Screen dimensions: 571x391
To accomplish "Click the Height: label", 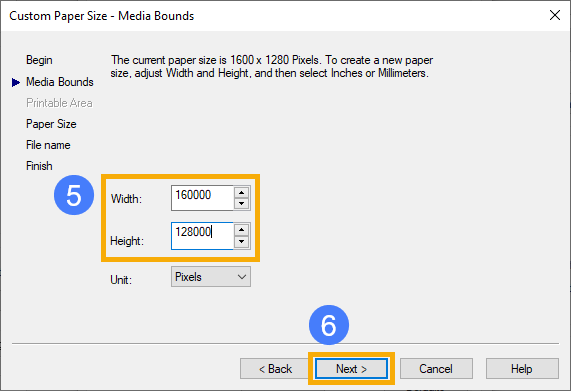I will (127, 241).
